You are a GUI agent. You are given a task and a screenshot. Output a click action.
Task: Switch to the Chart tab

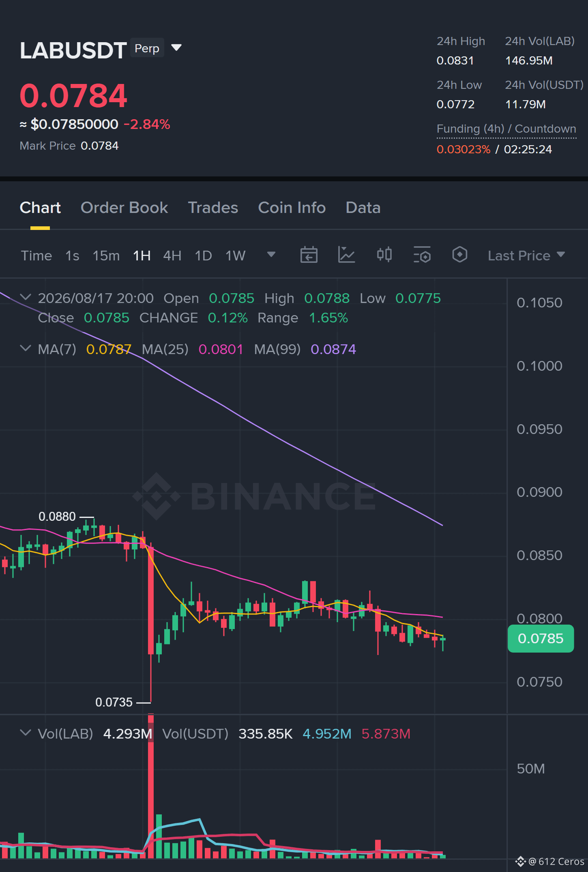point(40,208)
